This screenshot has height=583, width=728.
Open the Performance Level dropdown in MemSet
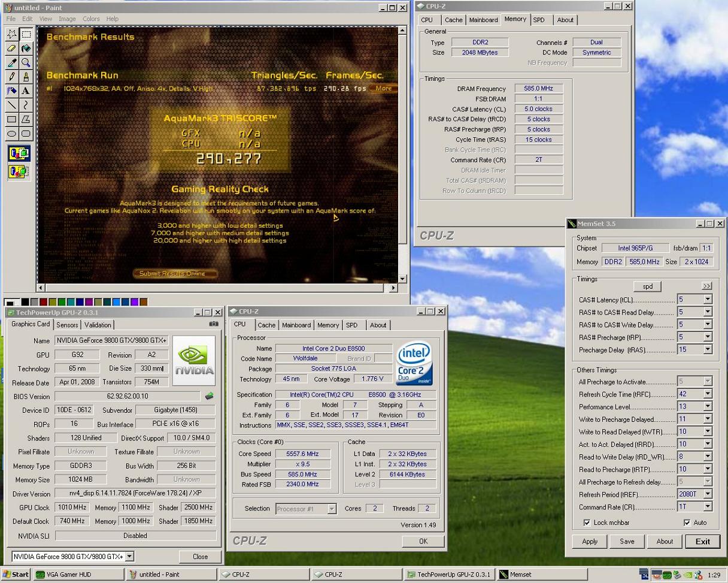click(707, 407)
